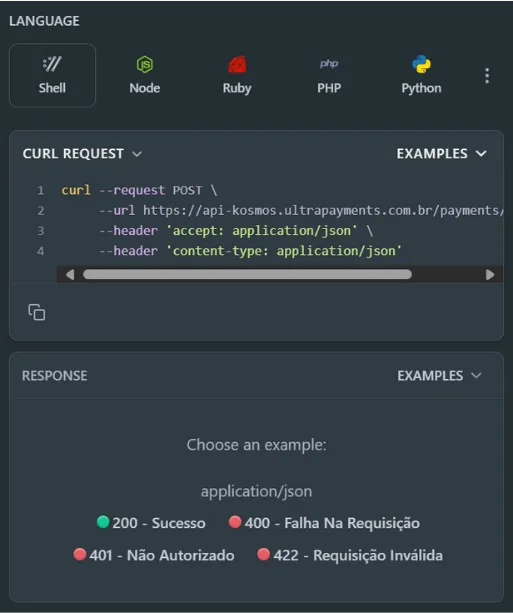Click the Node.js hexagon icon

pos(145,64)
